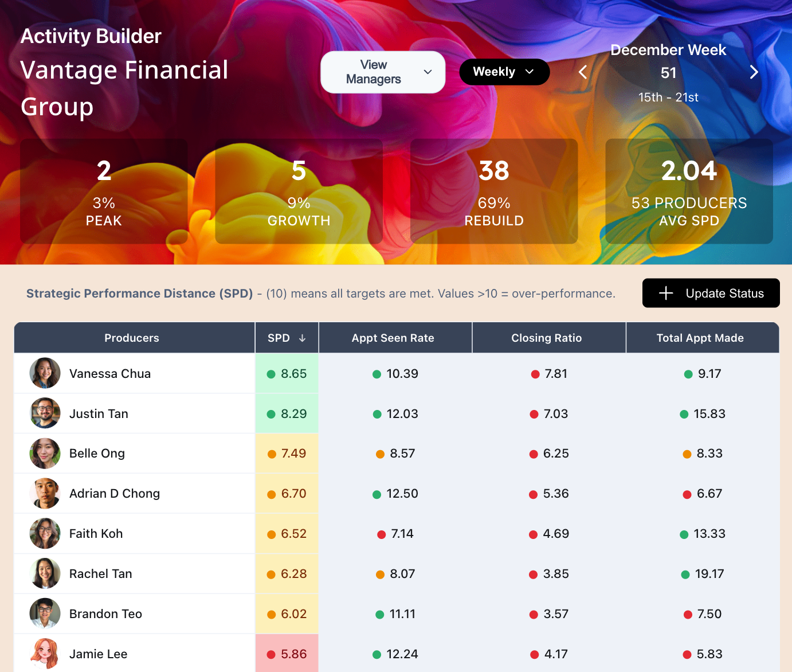Toggle the Closing Ratio column sort
792x672 pixels.
pos(548,338)
